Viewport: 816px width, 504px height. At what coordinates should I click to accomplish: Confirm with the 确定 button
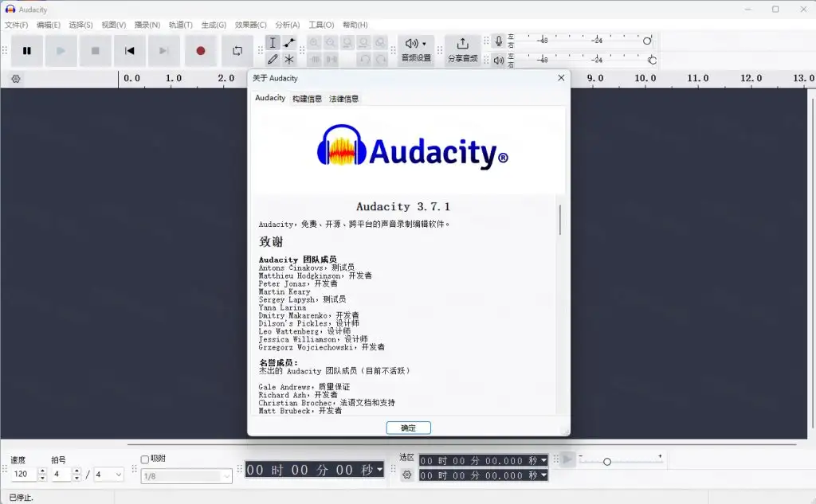click(409, 428)
